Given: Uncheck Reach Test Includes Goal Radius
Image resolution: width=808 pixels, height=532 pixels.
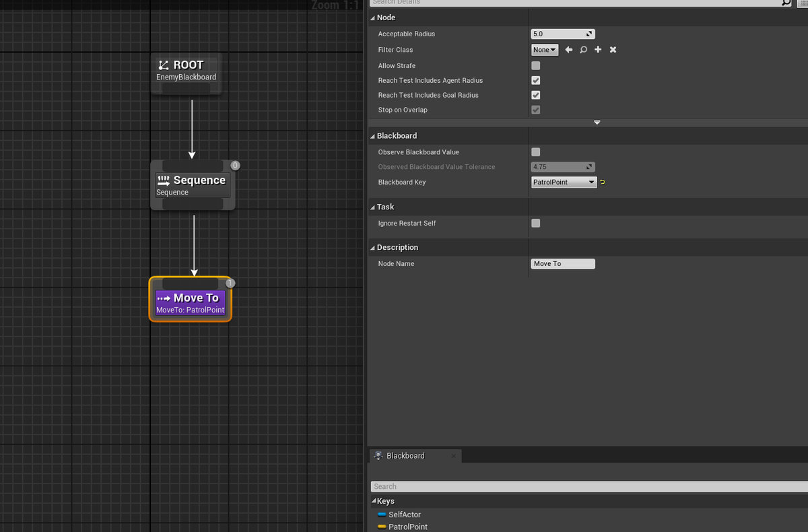Looking at the screenshot, I should coord(536,95).
